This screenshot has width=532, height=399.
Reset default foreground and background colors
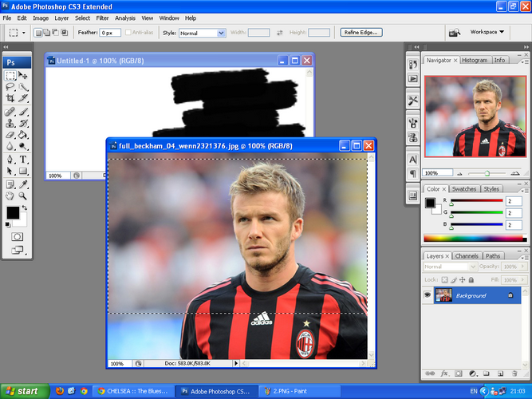coord(7,224)
